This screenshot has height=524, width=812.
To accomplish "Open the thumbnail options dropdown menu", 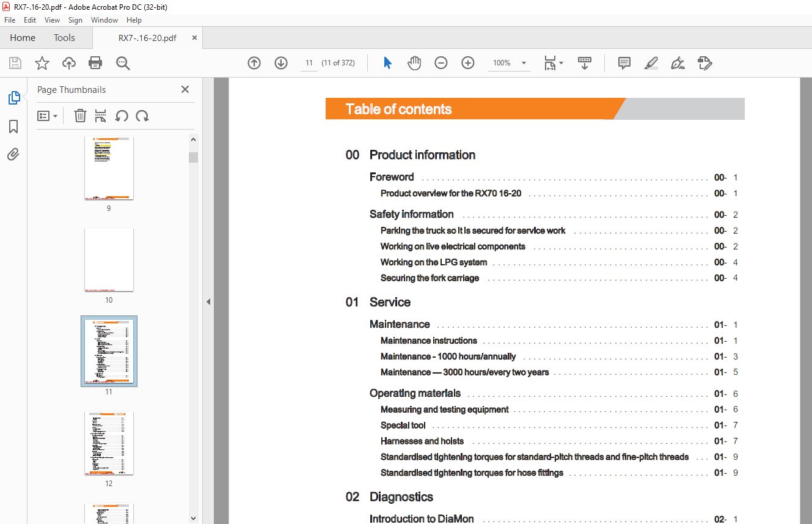I will point(48,116).
